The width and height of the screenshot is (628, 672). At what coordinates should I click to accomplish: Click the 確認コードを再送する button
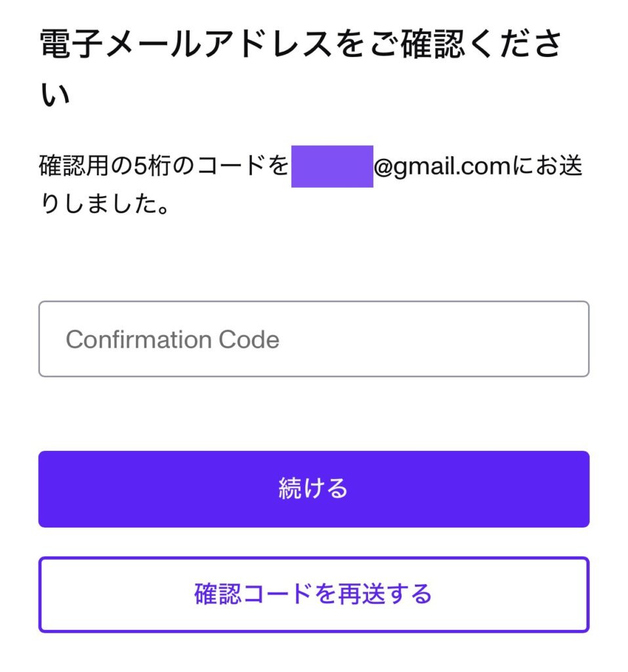[314, 595]
